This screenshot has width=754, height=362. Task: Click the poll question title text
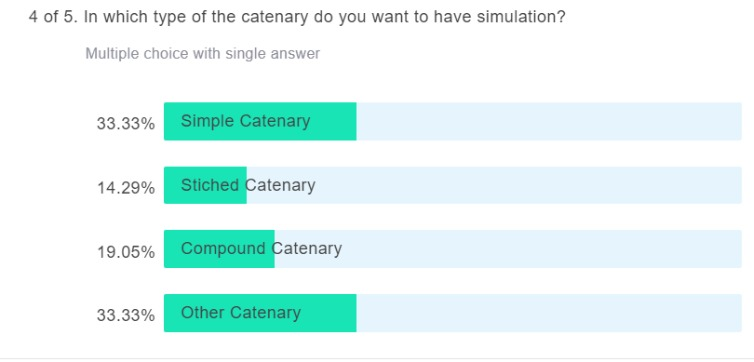(x=297, y=18)
